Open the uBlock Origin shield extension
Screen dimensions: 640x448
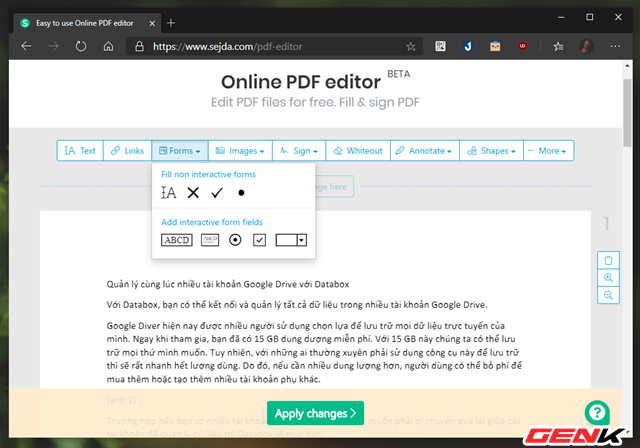coord(522,46)
